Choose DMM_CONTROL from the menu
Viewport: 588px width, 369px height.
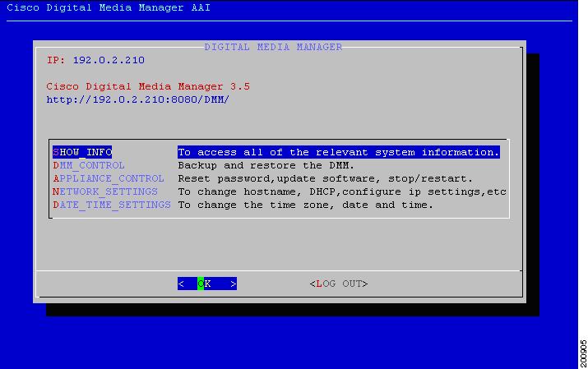tap(89, 165)
